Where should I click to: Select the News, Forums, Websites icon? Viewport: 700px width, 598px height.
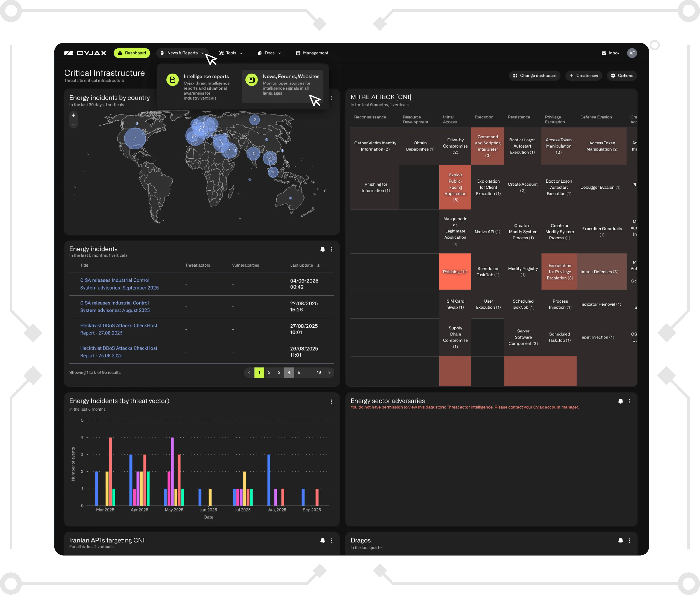point(252,79)
